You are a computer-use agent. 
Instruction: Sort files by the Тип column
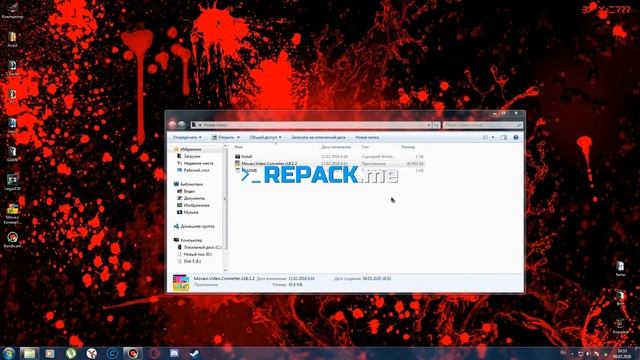point(365,147)
